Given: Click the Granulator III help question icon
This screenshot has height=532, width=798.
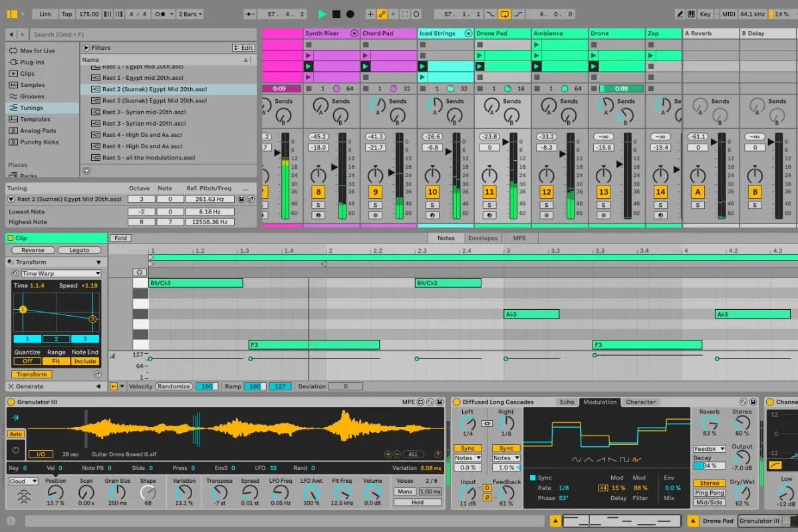Looking at the screenshot, I should [438, 454].
